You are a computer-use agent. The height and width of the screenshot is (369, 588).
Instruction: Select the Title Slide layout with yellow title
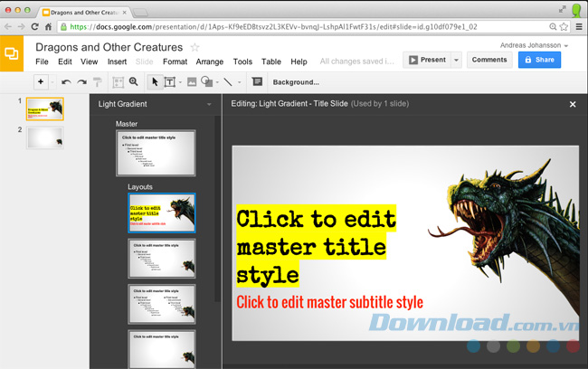tap(162, 213)
